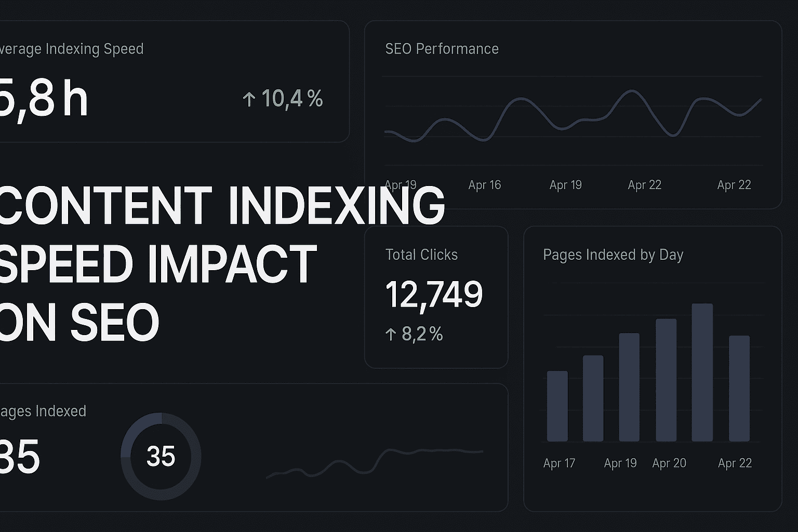Screen dimensions: 798x532
Task: Click the Total Clicks value 12,749
Action: point(434,295)
